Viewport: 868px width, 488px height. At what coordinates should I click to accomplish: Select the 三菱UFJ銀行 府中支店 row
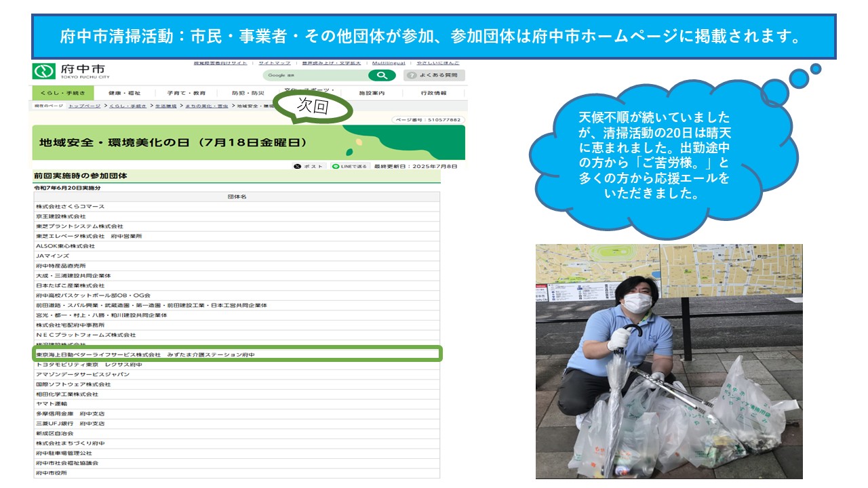[237, 424]
